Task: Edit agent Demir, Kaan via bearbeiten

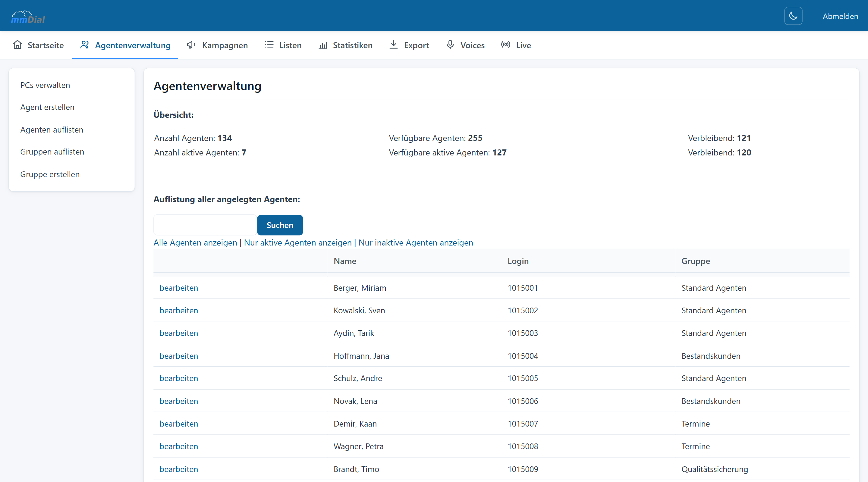Action: pos(179,424)
